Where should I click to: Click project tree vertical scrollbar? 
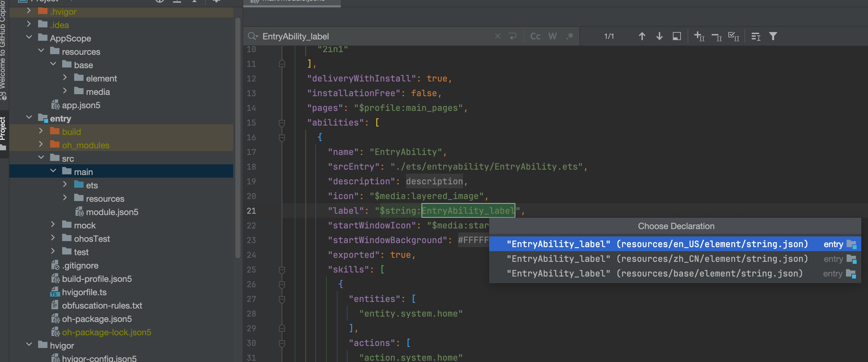coord(238,138)
